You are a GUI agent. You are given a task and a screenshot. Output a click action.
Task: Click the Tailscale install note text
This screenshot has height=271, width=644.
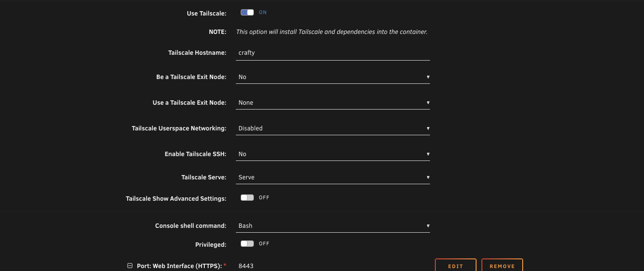[331, 32]
